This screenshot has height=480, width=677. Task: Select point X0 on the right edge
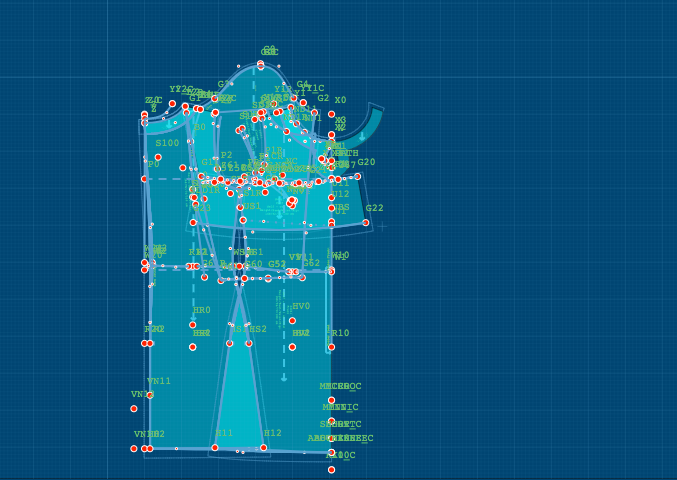(x=332, y=114)
